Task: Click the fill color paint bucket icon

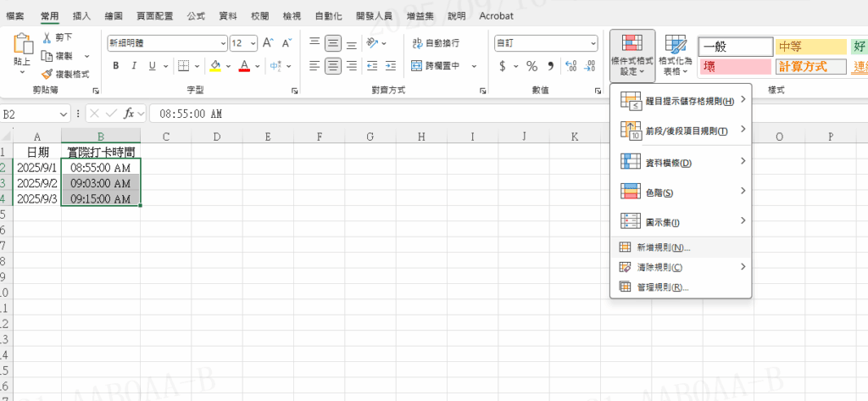Action: [215, 66]
